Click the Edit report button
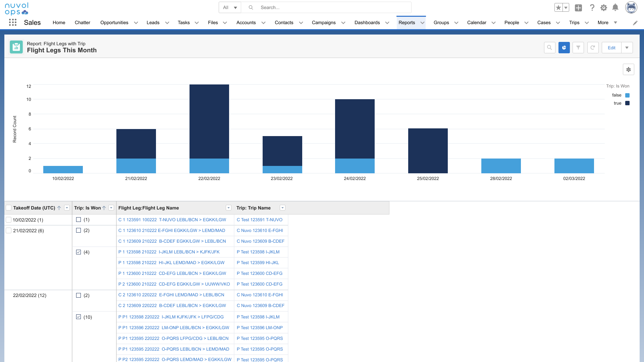The height and width of the screenshot is (362, 644). click(611, 48)
